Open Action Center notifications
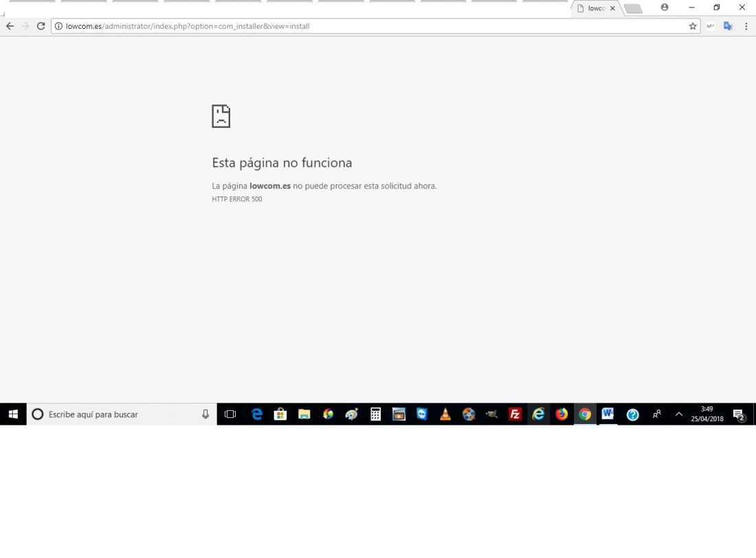The image size is (756, 558). click(x=739, y=414)
